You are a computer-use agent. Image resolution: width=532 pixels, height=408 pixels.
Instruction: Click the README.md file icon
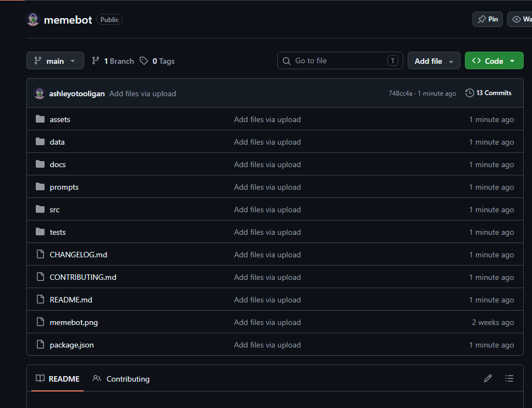click(x=40, y=299)
